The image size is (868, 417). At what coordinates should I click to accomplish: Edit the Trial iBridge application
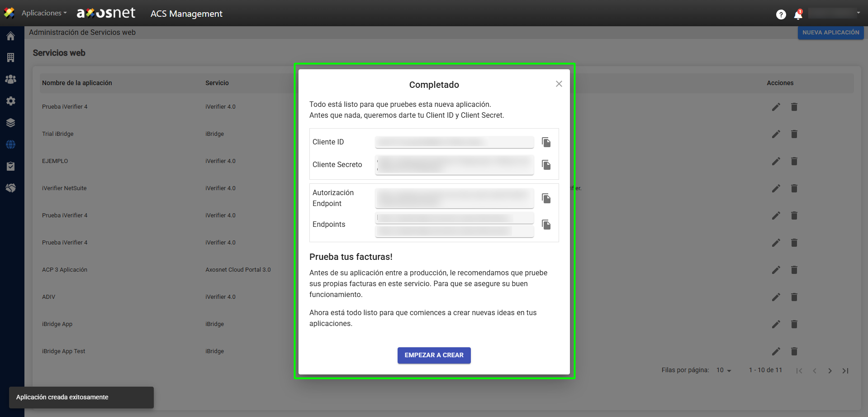[776, 134]
